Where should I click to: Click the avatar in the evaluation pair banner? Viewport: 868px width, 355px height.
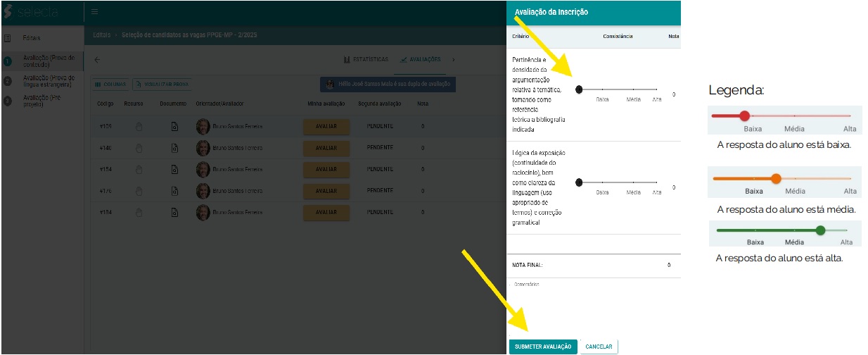click(x=329, y=85)
